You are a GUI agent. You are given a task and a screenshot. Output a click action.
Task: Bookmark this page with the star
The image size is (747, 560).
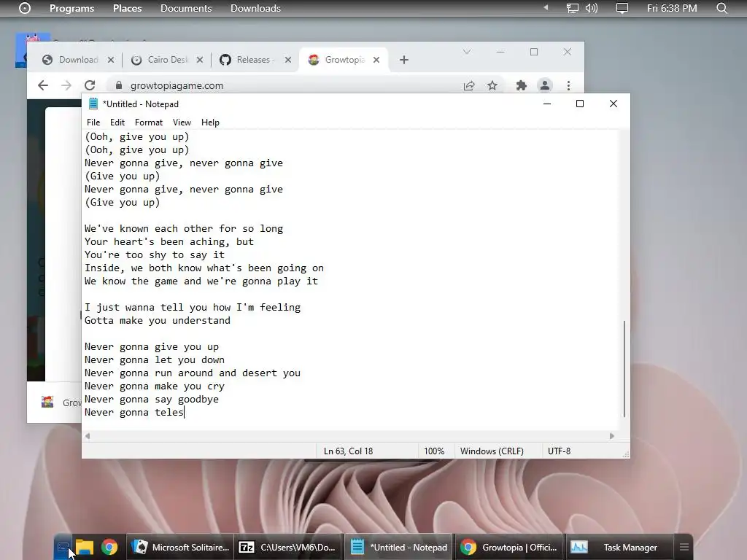pyautogui.click(x=492, y=86)
